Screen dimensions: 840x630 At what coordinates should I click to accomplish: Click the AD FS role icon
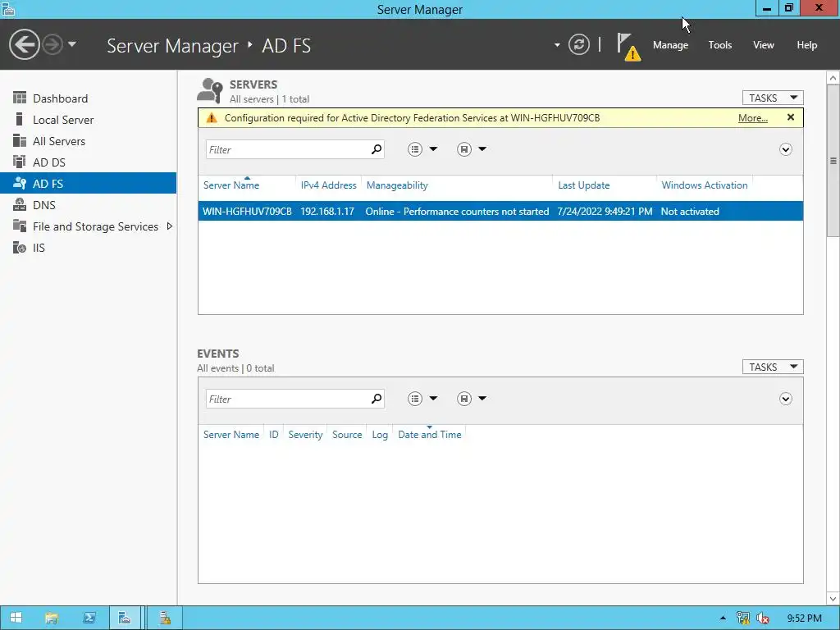[20, 183]
